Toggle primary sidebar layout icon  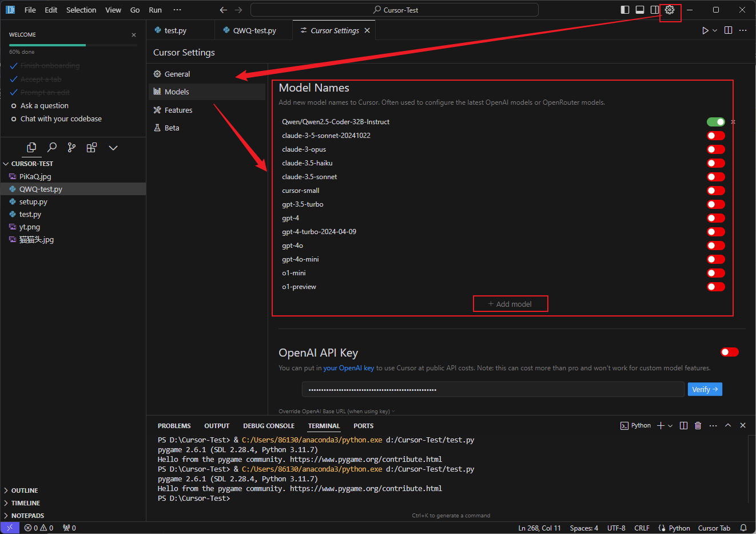pyautogui.click(x=625, y=10)
